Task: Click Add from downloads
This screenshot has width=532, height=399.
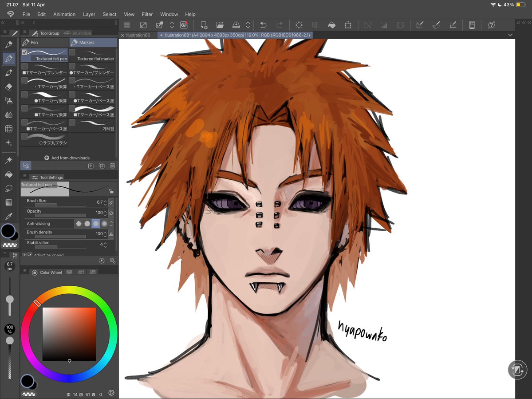Action: click(x=67, y=158)
